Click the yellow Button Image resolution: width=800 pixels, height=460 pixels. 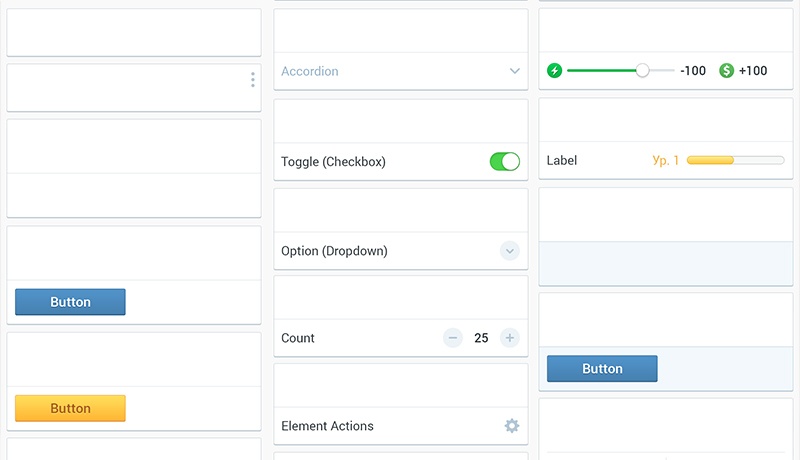click(70, 408)
